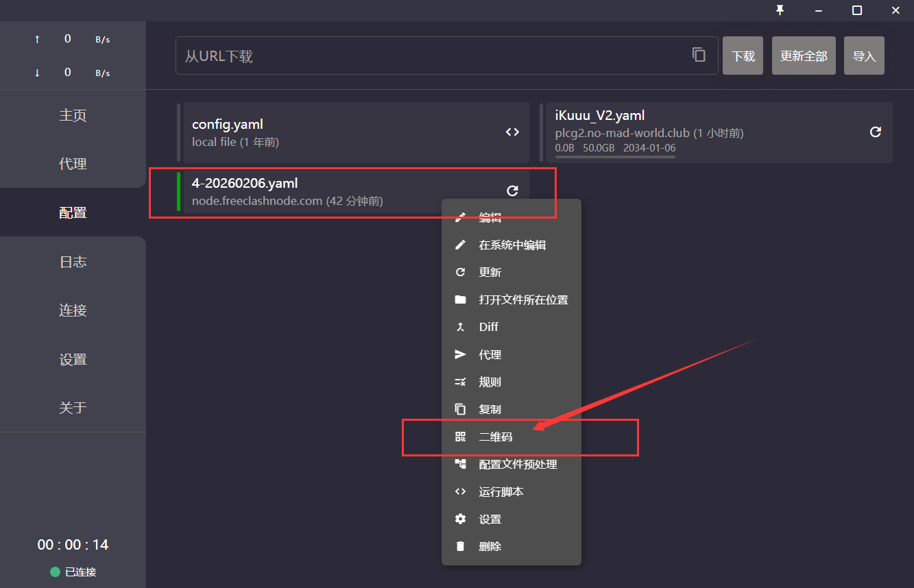The width and height of the screenshot is (914, 588).
Task: Select 在系统中编辑 in context menu
Action: [511, 245]
